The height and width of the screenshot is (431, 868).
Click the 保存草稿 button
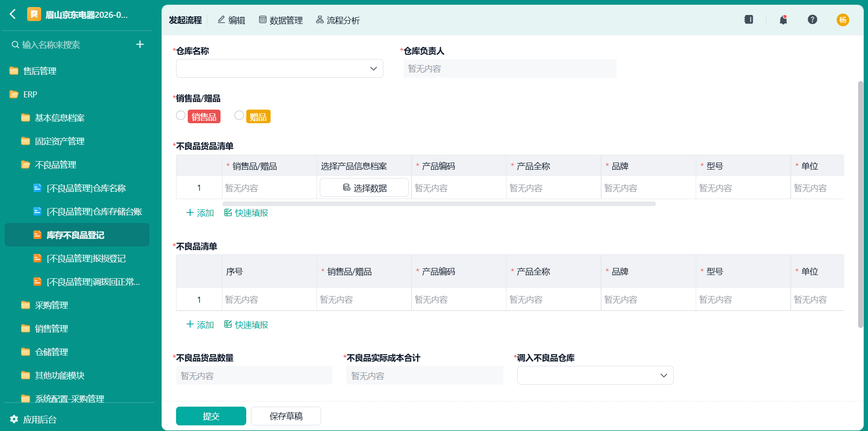tap(286, 416)
